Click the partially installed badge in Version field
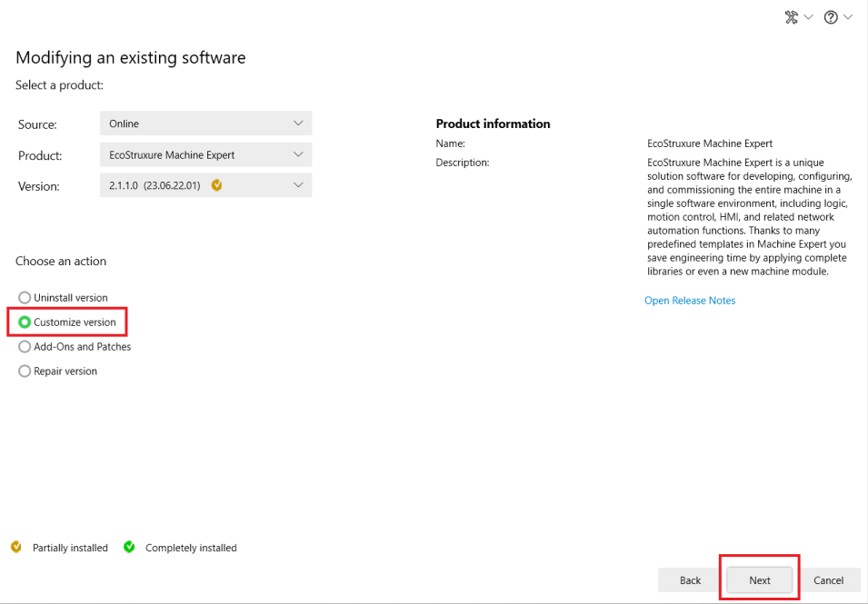 tap(216, 185)
